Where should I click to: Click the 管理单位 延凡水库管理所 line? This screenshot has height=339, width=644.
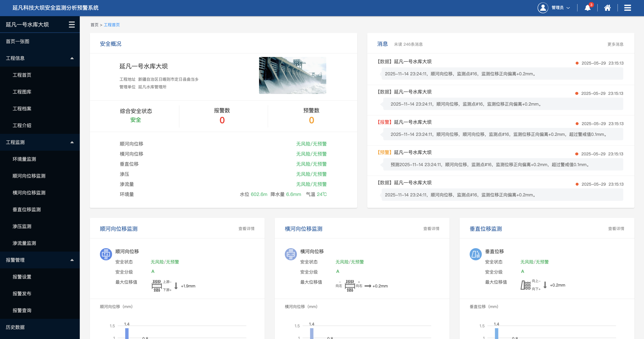point(143,87)
